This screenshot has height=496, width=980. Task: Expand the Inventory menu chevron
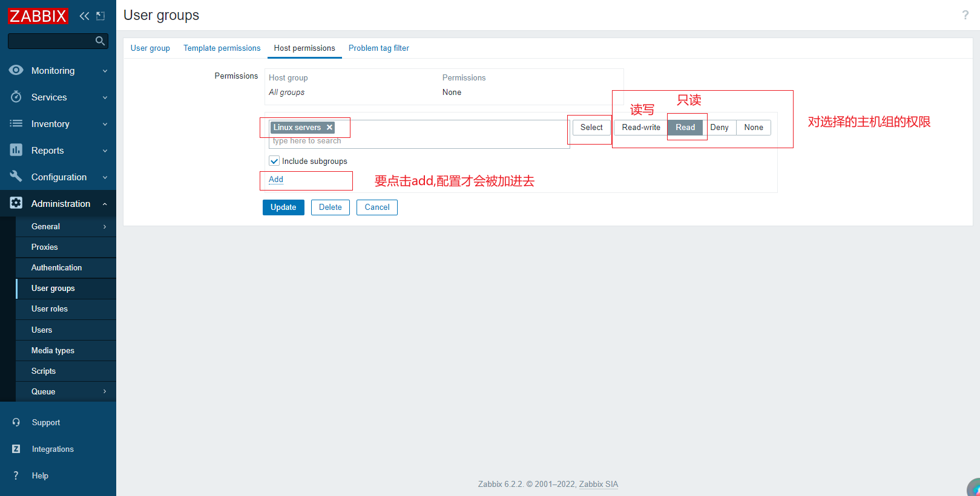click(x=105, y=124)
